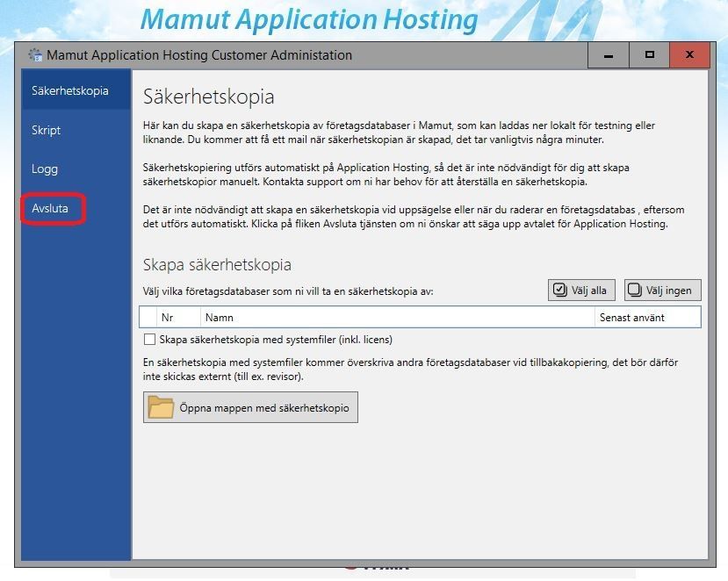Screen dimensions: 728x581
Task: Sort the table by Nr column
Action: point(179,318)
